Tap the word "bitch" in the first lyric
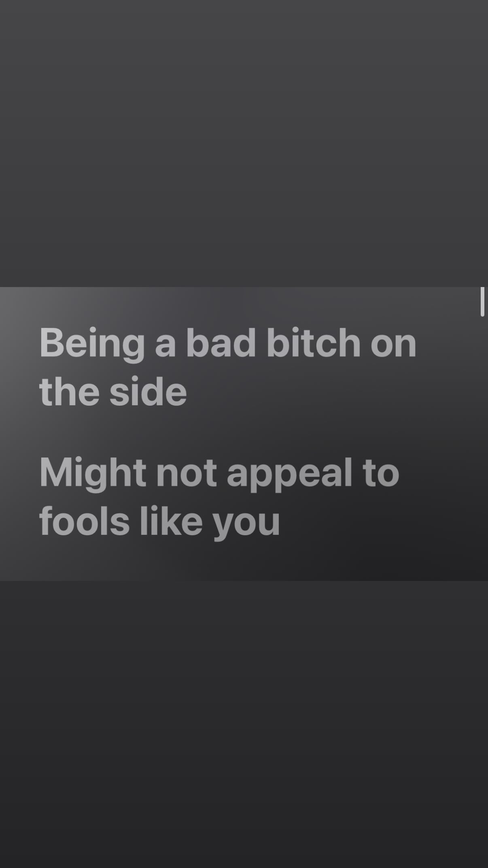The width and height of the screenshot is (488, 868). [x=314, y=343]
